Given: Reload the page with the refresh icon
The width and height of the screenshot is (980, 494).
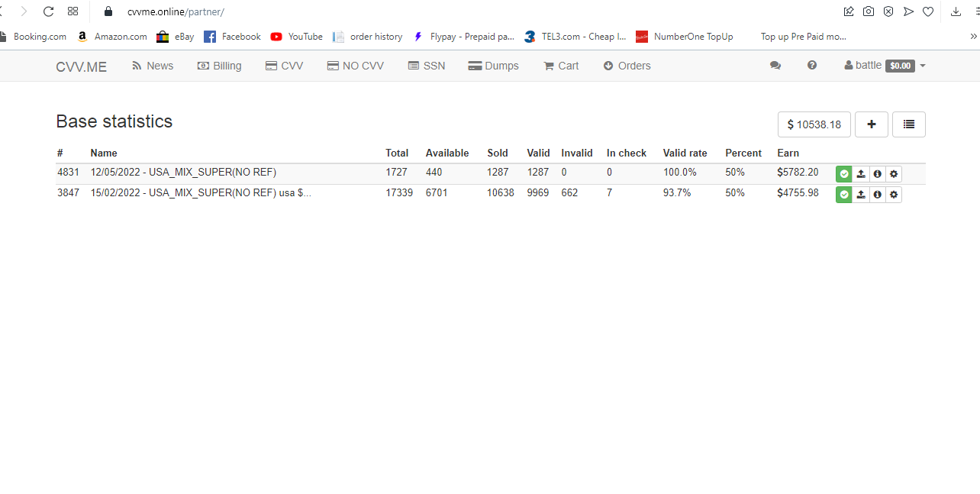Looking at the screenshot, I should [x=48, y=11].
